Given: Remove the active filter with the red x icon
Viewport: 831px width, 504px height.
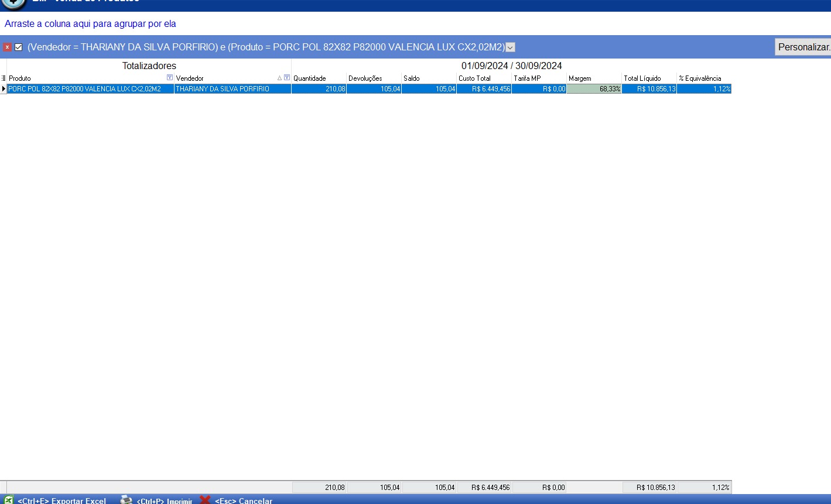Looking at the screenshot, I should 7,47.
